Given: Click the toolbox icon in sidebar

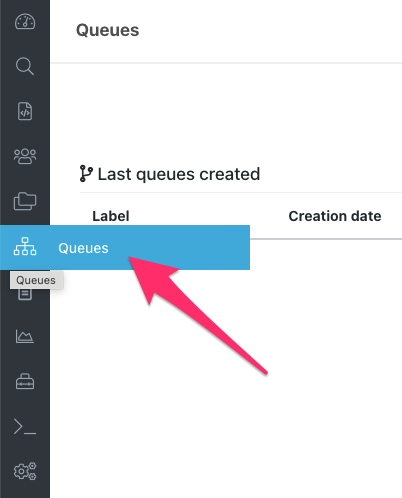Looking at the screenshot, I should 25,381.
